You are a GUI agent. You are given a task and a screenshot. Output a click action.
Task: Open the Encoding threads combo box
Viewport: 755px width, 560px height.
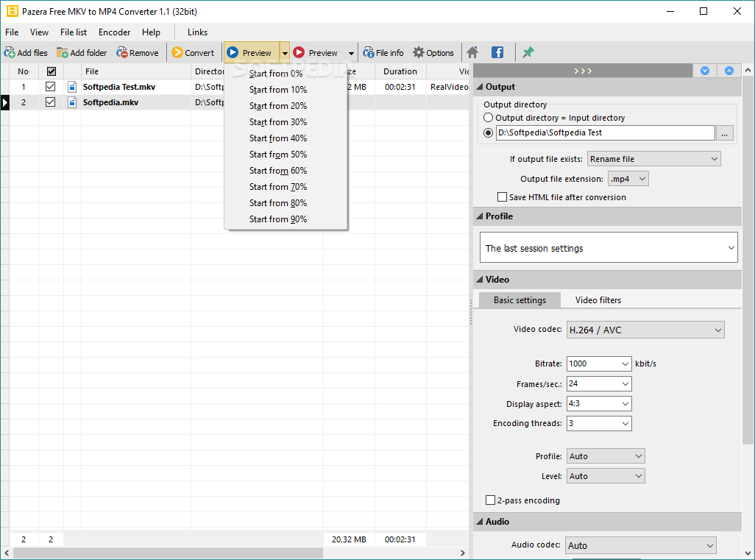(599, 423)
